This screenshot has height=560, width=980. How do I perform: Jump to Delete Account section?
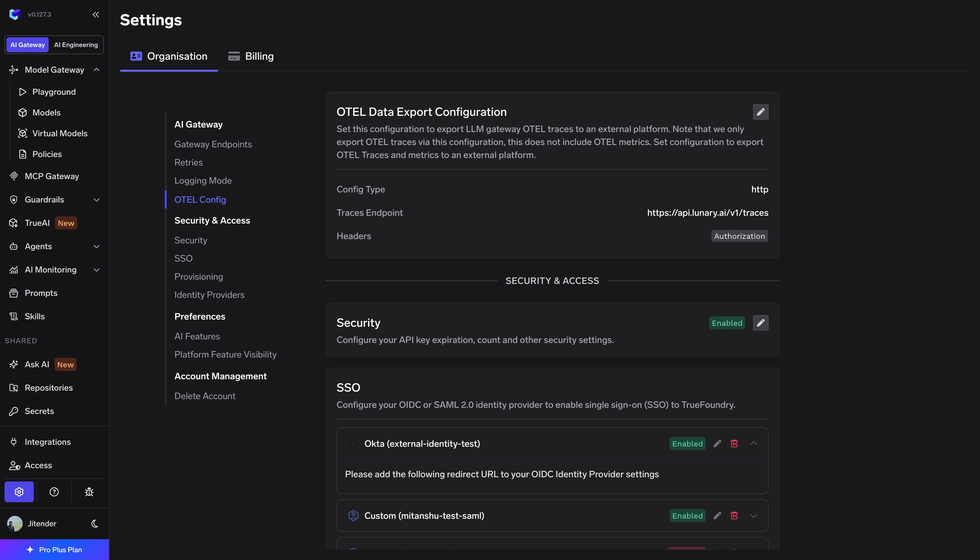pyautogui.click(x=204, y=396)
